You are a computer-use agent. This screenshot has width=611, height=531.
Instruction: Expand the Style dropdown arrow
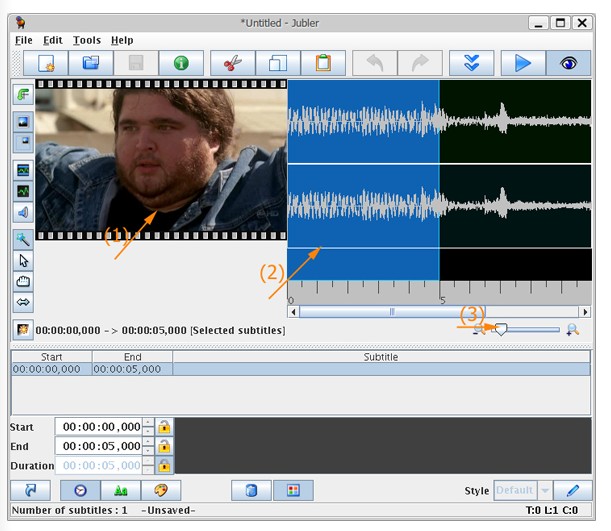click(x=545, y=491)
